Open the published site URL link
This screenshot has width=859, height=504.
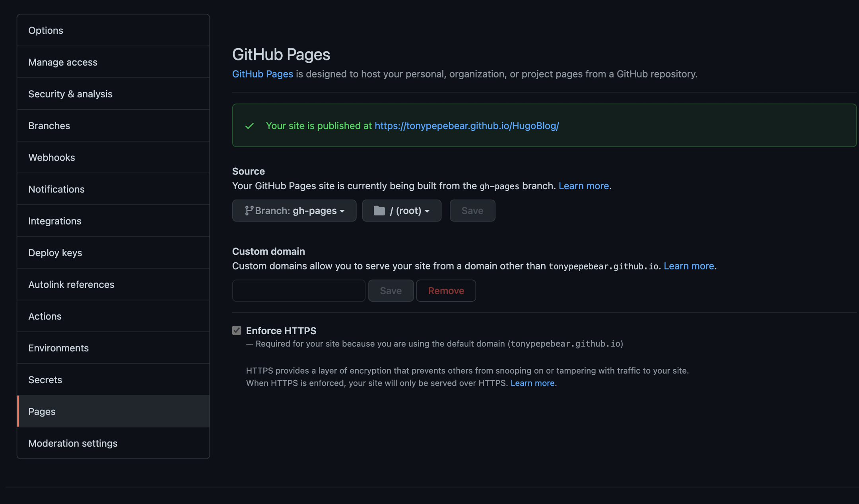[467, 126]
